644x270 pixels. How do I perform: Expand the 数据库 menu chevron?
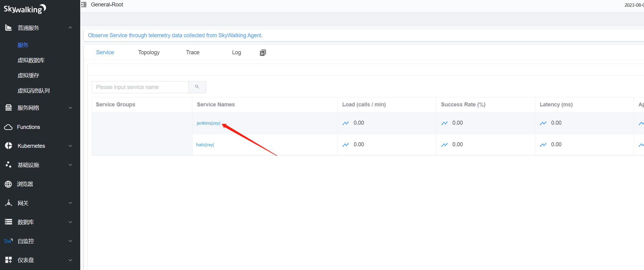pos(70,222)
